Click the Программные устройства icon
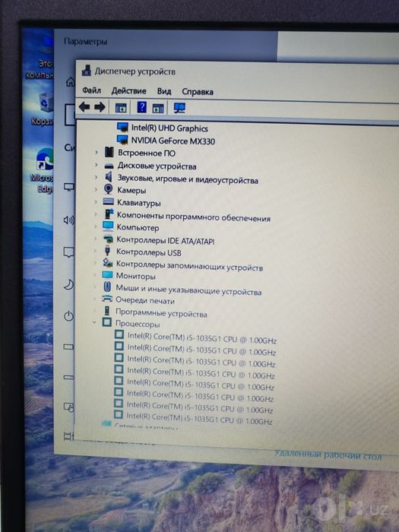 pos(107,310)
